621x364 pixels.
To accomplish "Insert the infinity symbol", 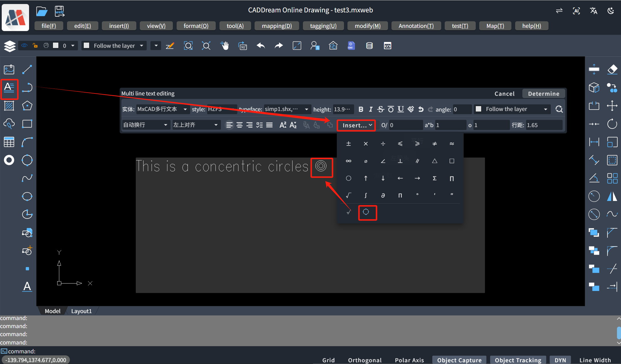I will click(348, 161).
